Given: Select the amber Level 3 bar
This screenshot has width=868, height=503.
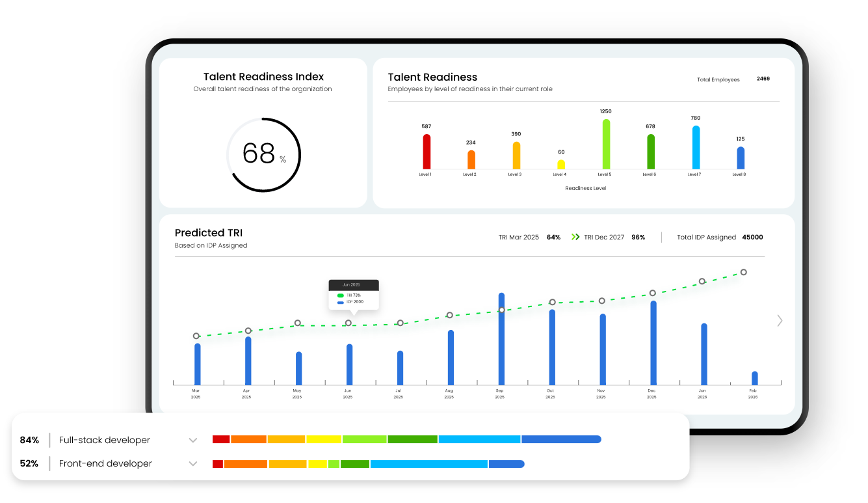Looking at the screenshot, I should pyautogui.click(x=516, y=156).
